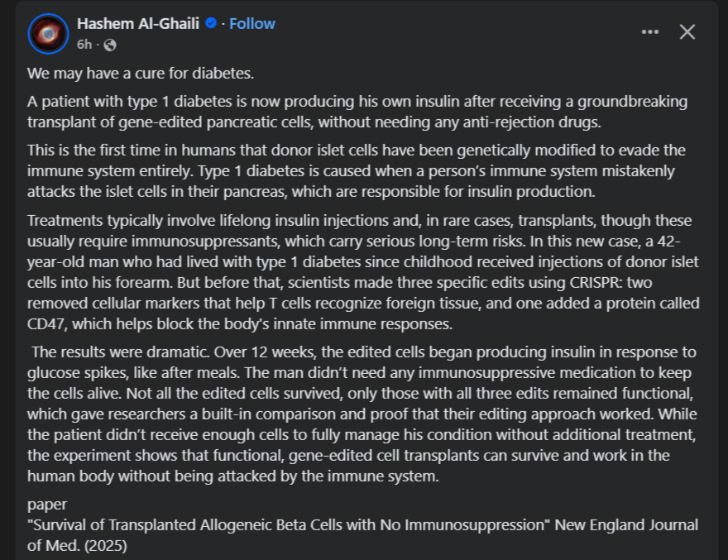728x560 pixels.
Task: Click the Hashem Al-Ghaili author name
Action: point(138,24)
